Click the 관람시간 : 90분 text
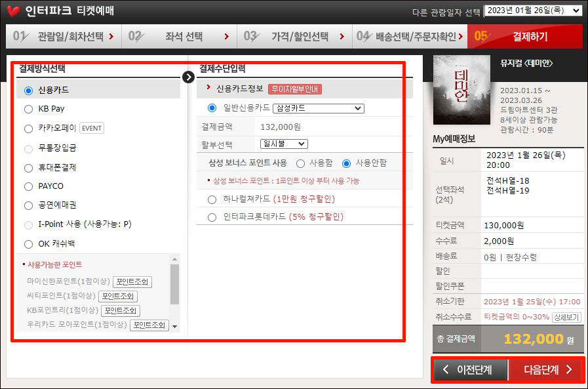Image resolution: width=588 pixels, height=389 pixels. point(526,130)
